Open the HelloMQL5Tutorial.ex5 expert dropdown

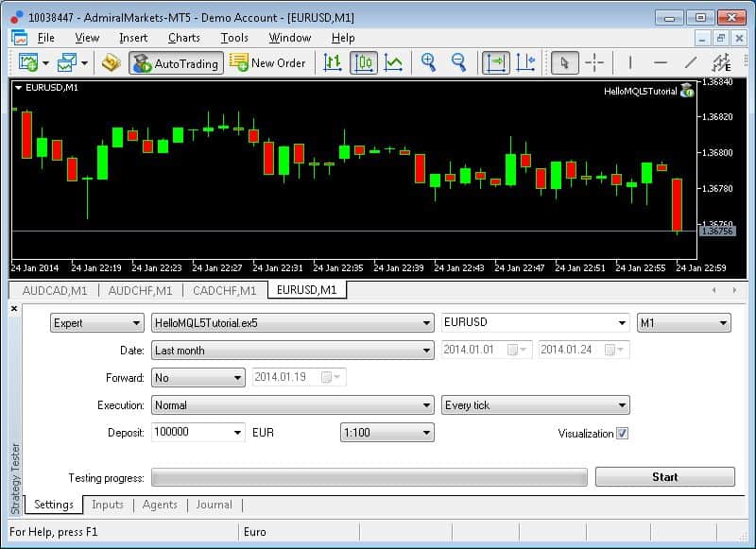tap(292, 323)
